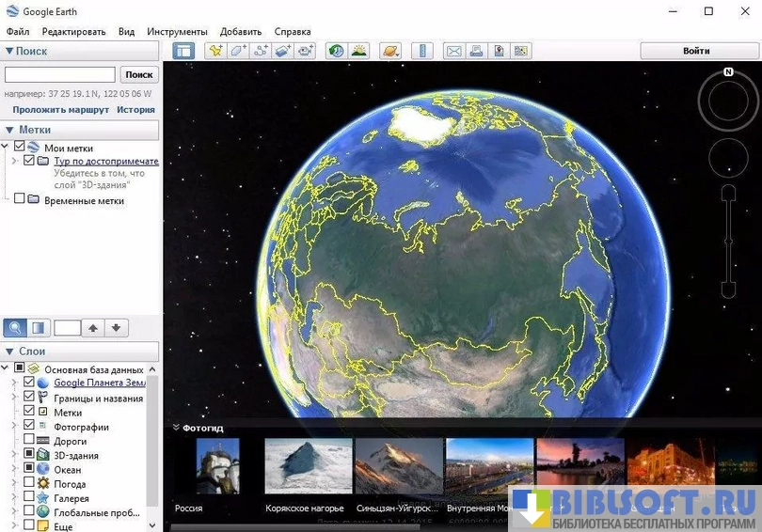Select the Add Polygon tool
The height and width of the screenshot is (532, 762).
[x=239, y=51]
